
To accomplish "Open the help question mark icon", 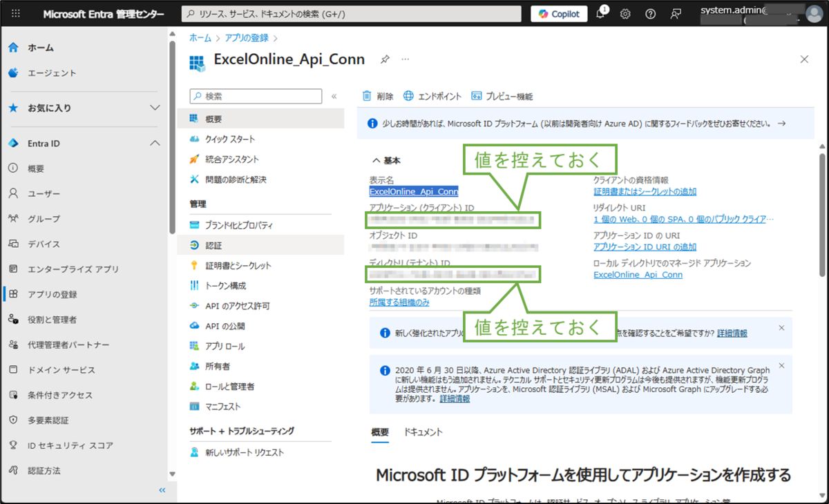I will coord(650,14).
